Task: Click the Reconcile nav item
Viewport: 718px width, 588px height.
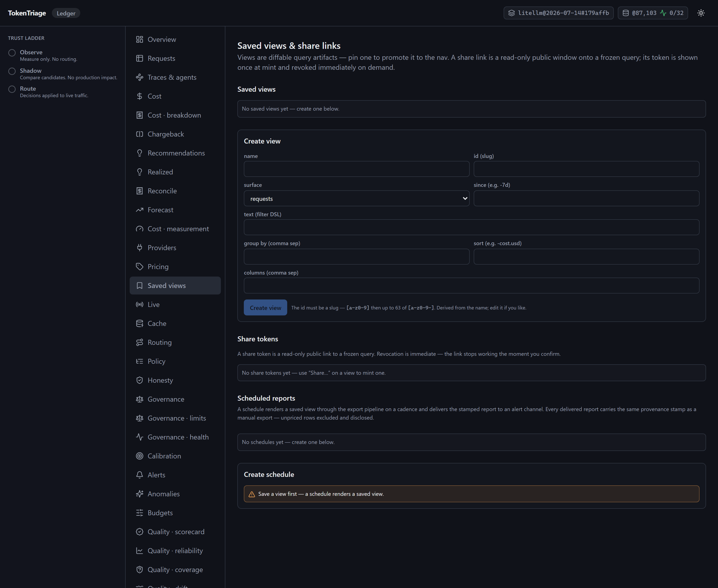Action: pos(175,191)
